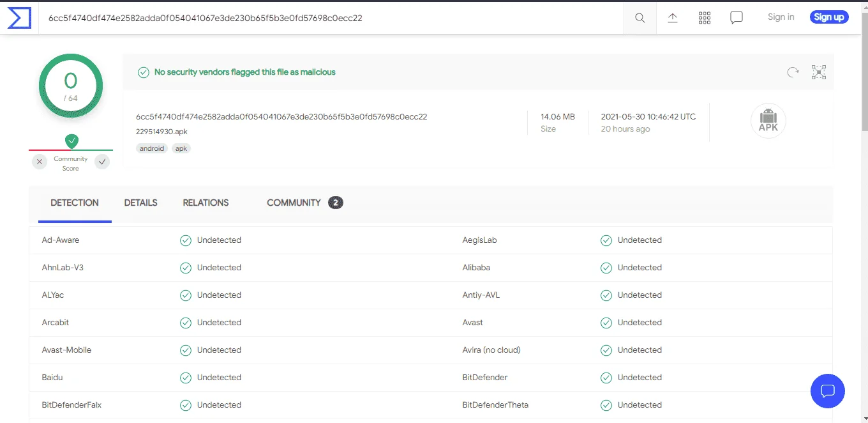The height and width of the screenshot is (423, 868).
Task: Select the DETECTION tab
Action: [x=75, y=203]
